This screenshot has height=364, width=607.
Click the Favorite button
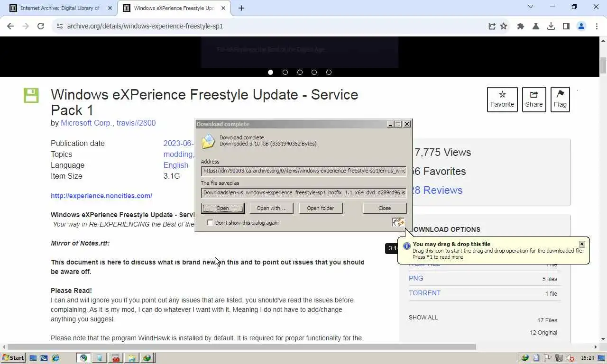pos(502,100)
